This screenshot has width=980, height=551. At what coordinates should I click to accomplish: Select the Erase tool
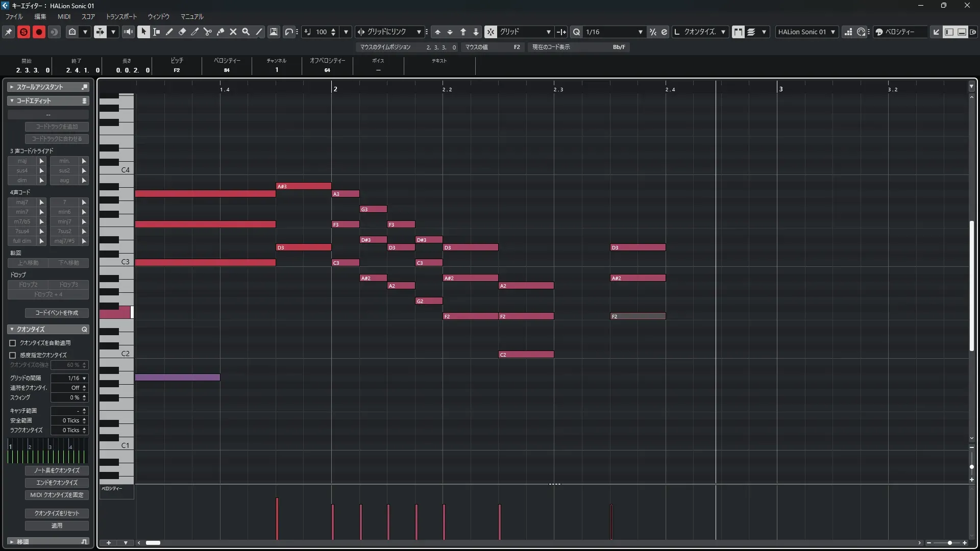click(182, 32)
